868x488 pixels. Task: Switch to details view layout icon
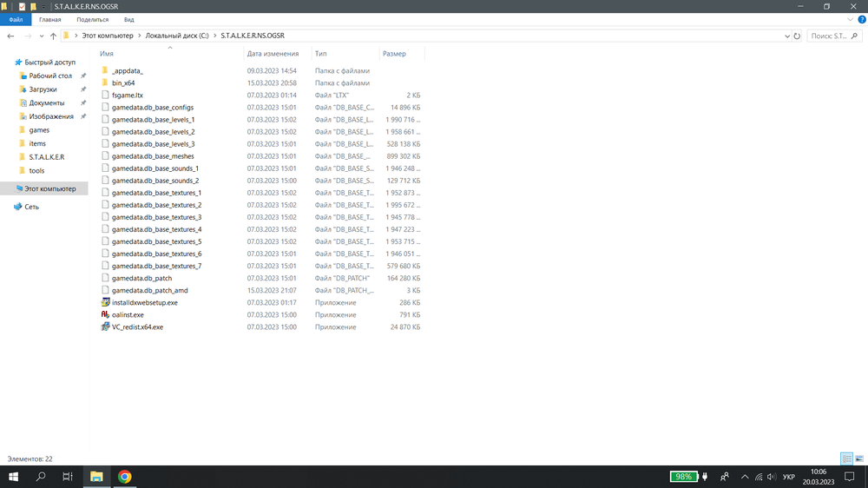pos(846,458)
